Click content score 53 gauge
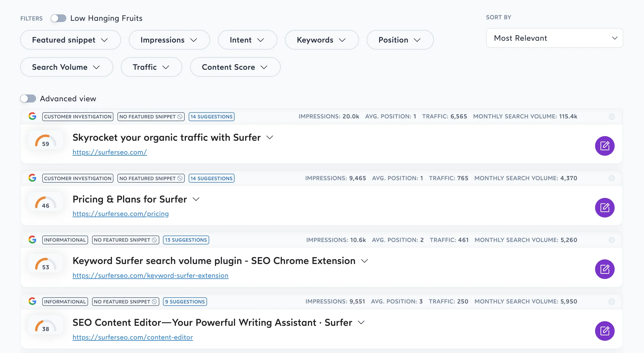The height and width of the screenshot is (353, 644). click(46, 264)
